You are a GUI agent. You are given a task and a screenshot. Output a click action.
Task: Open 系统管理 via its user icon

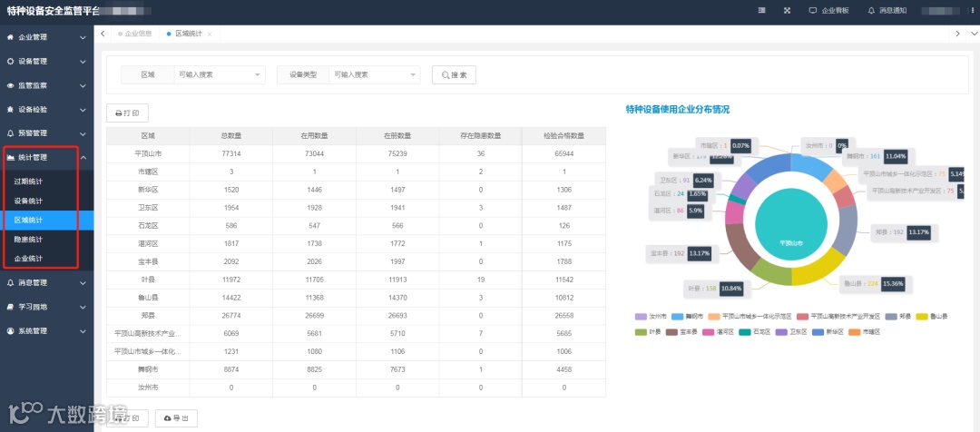tap(10, 330)
